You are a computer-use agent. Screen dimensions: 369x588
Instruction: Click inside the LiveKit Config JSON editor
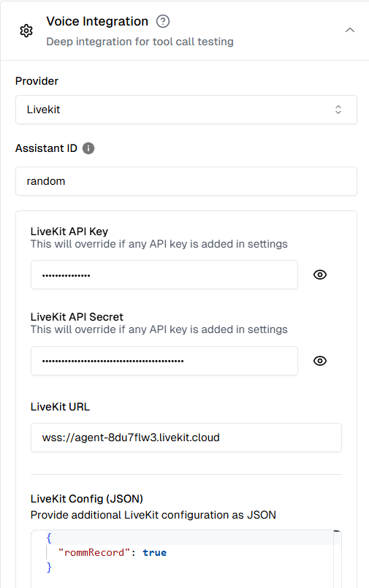[x=186, y=559]
